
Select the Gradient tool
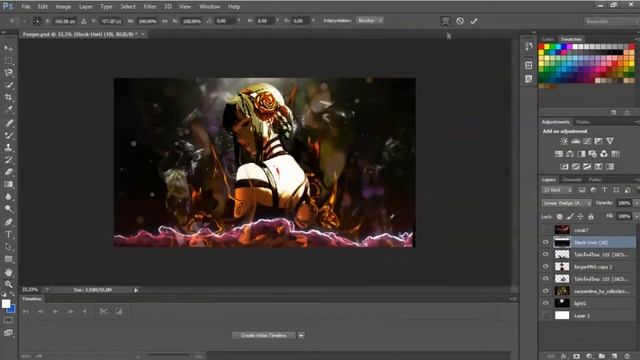(x=8, y=184)
